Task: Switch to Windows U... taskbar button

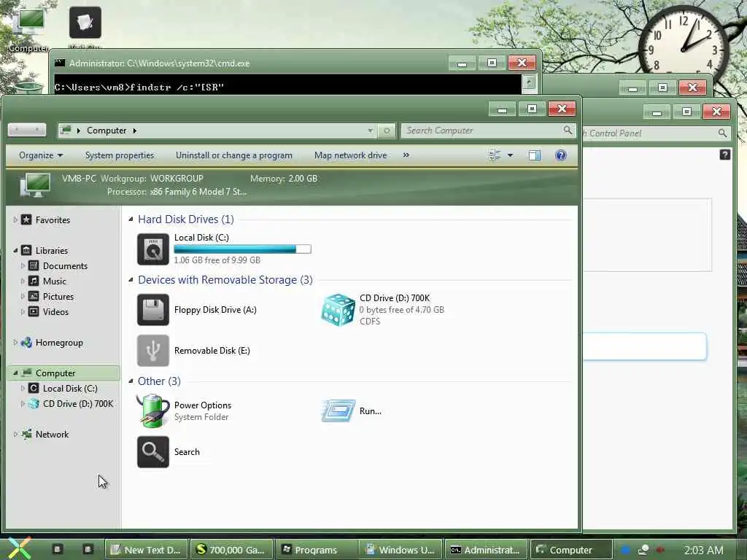Action: tap(401, 550)
